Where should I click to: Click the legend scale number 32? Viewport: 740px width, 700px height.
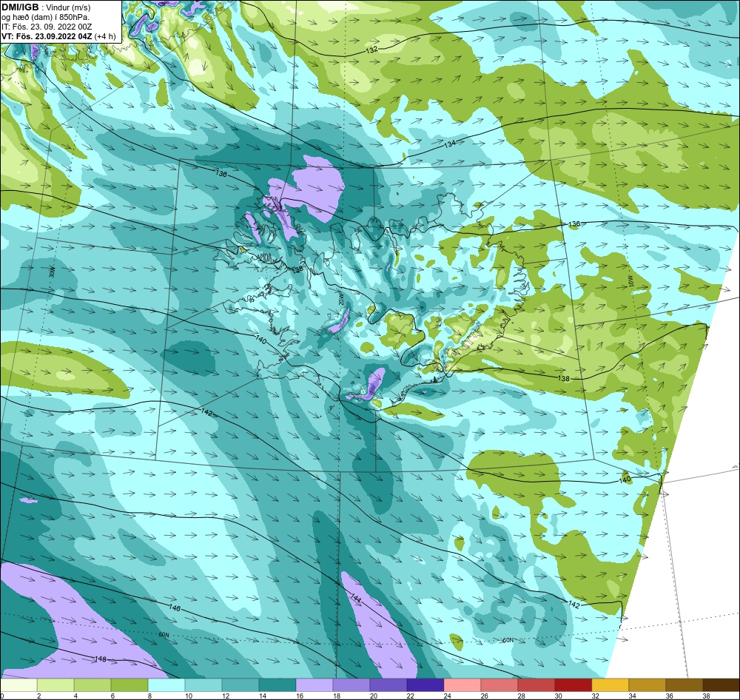pyautogui.click(x=595, y=696)
